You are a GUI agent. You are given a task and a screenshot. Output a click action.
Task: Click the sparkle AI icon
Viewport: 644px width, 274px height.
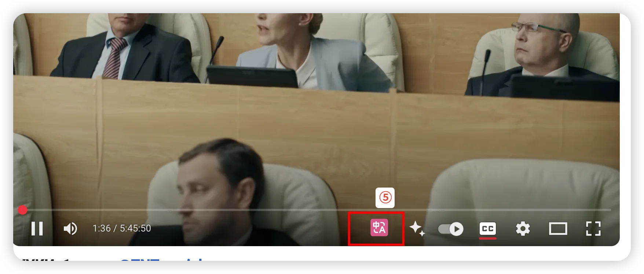[x=417, y=229]
